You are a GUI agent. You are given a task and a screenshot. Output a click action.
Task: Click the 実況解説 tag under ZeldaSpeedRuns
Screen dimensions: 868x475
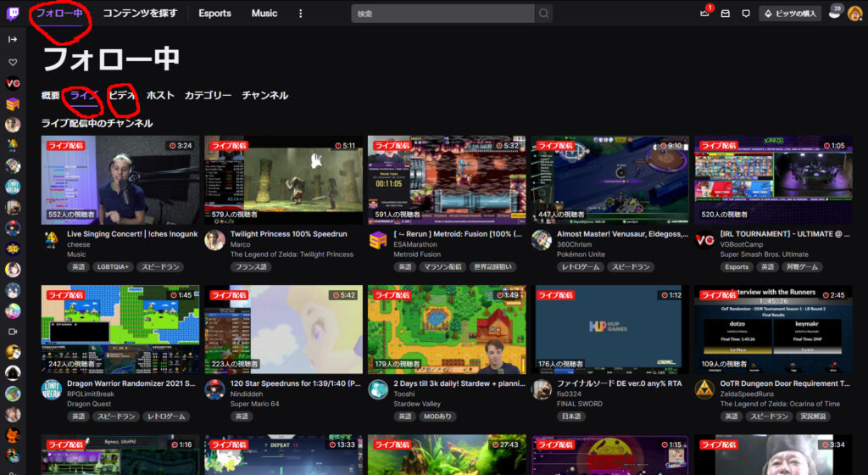click(813, 416)
